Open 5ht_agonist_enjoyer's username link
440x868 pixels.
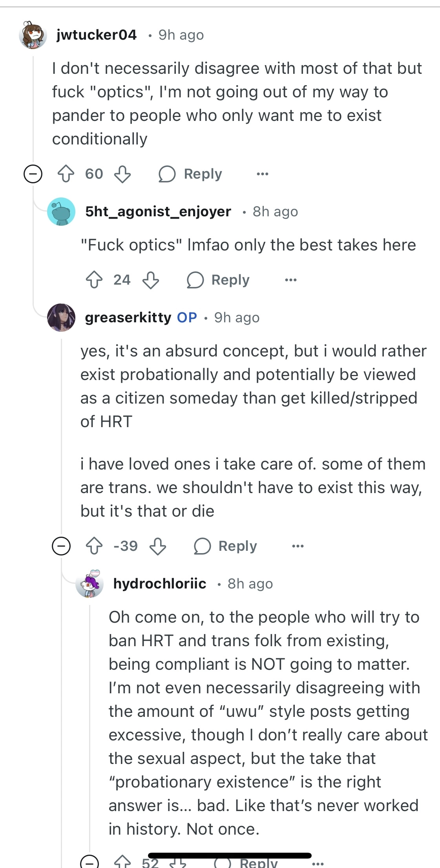click(x=158, y=212)
